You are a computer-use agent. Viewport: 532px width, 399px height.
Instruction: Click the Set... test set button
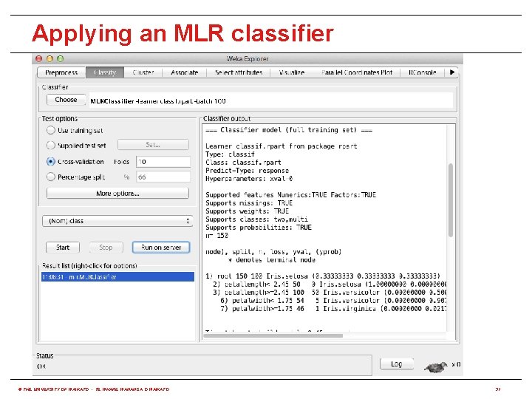pyautogui.click(x=153, y=145)
